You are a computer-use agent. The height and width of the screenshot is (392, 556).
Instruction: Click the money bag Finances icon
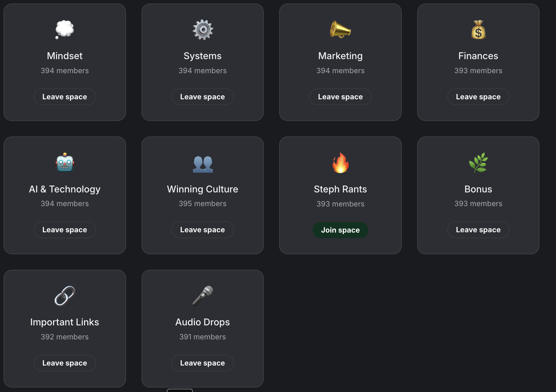pos(478,30)
